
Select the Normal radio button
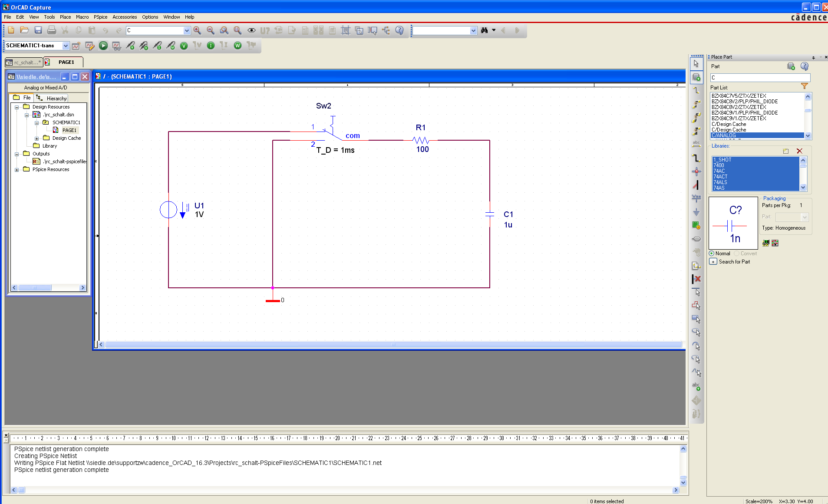(712, 254)
